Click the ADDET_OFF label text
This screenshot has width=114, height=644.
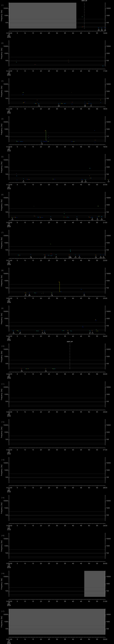coord(70,342)
